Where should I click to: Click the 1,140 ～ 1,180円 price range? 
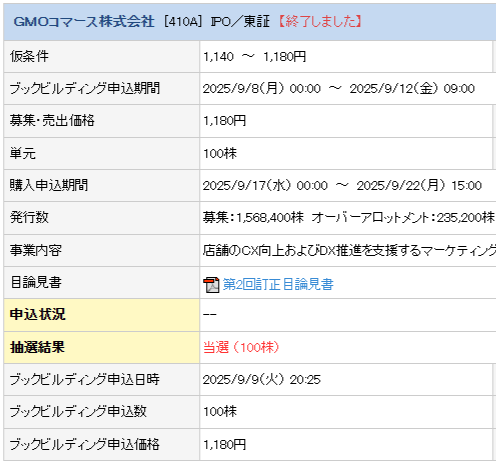[x=254, y=57]
